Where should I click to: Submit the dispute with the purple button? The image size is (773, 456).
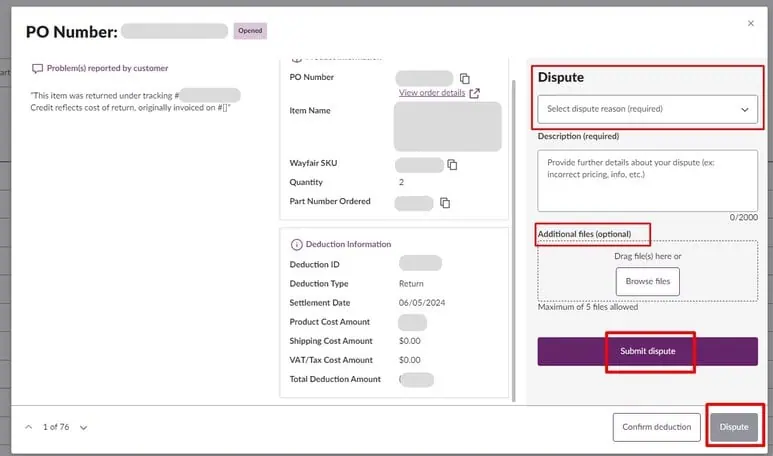pyautogui.click(x=647, y=351)
